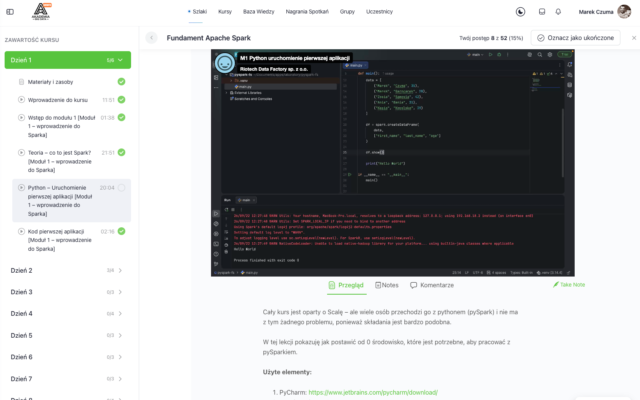The width and height of the screenshot is (640, 400).
Task: Expand the Dzień 5 section
Action: (x=68, y=335)
